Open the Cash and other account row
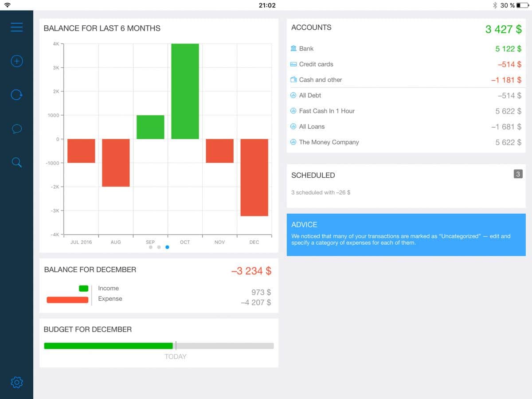 406,80
